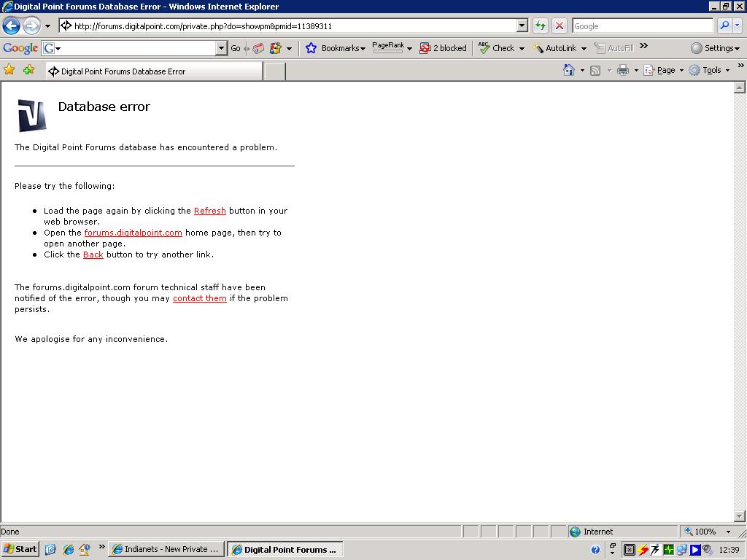The width and height of the screenshot is (747, 560).
Task: Show more Google toolbar buttons chevron
Action: (643, 46)
